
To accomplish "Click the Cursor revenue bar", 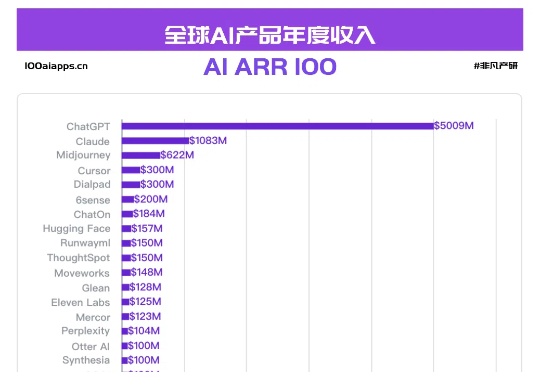I will (x=131, y=170).
